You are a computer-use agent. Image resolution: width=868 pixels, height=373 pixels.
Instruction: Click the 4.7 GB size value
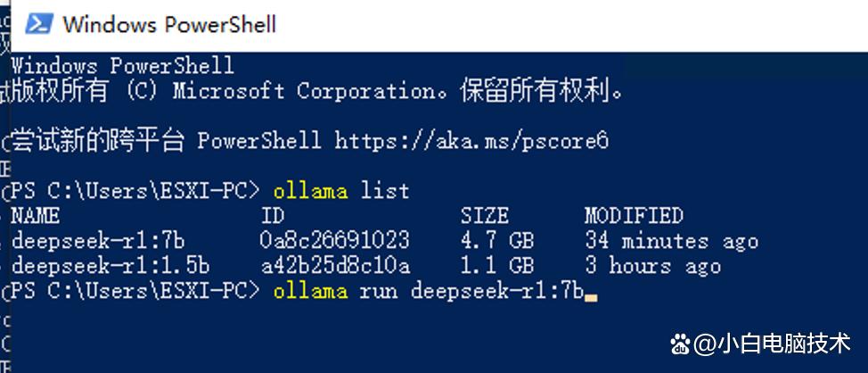pyautogui.click(x=496, y=240)
